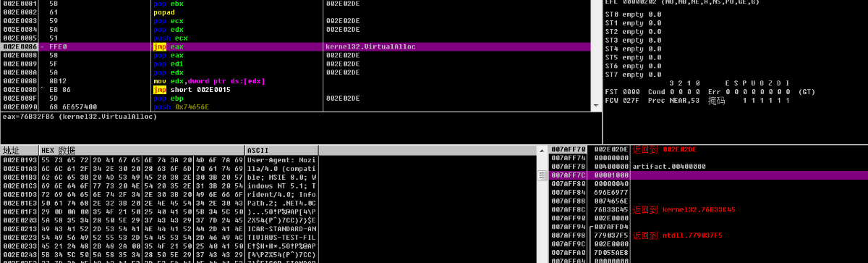The image size is (868, 263).
Task: Select jmp short 002E0015 instruction
Action: click(192, 90)
